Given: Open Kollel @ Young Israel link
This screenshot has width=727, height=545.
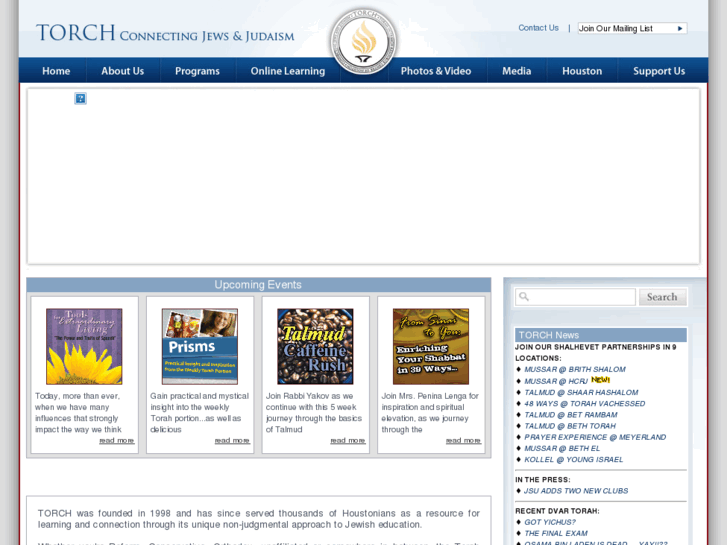Looking at the screenshot, I should coord(574,459).
